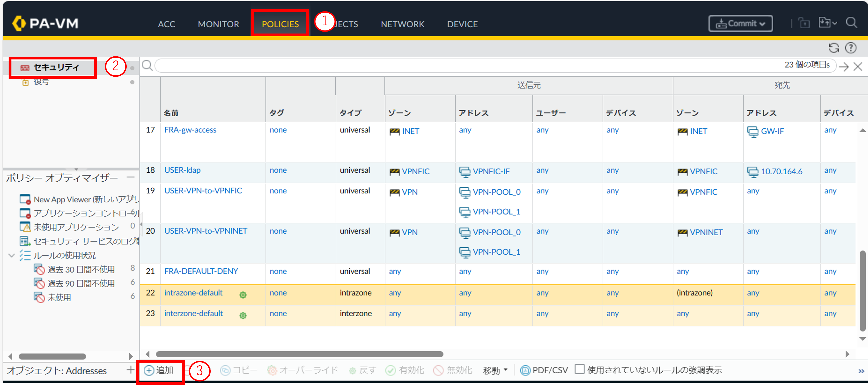The width and height of the screenshot is (868, 387).
Task: Open the 移動 (Move) dropdown menu
Action: (x=495, y=370)
